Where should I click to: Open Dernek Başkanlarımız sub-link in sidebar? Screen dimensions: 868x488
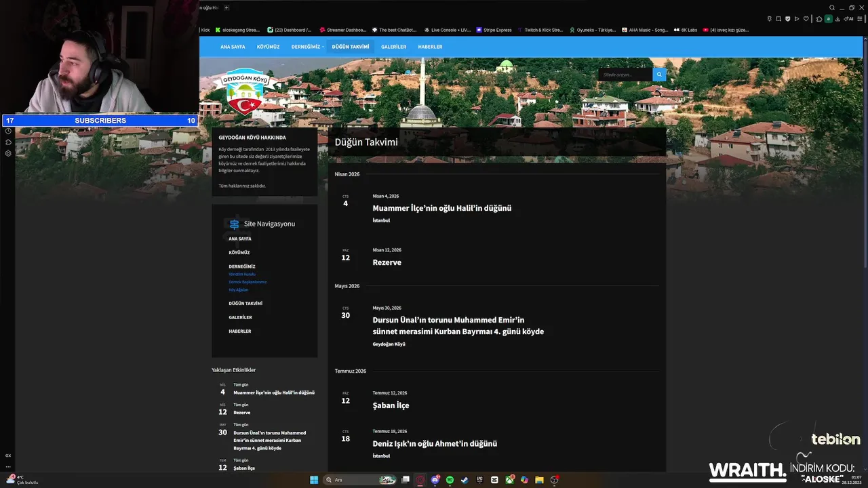coord(248,282)
